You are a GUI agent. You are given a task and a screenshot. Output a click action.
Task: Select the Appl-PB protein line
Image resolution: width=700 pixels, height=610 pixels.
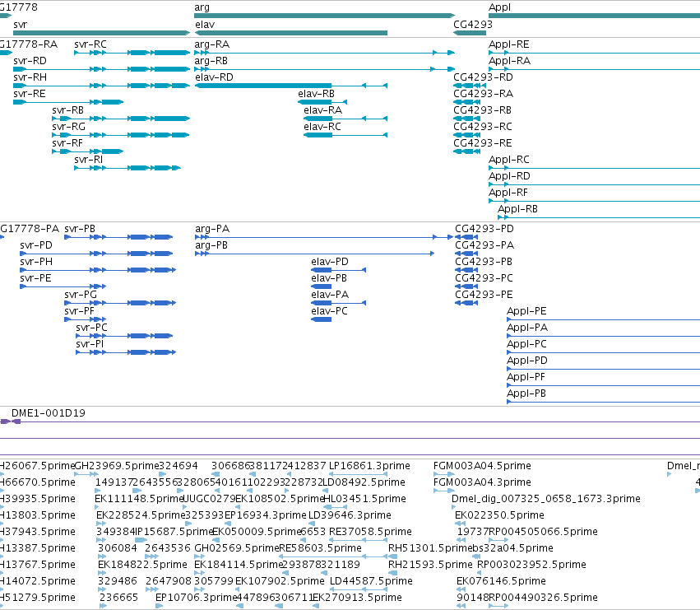[x=603, y=402]
